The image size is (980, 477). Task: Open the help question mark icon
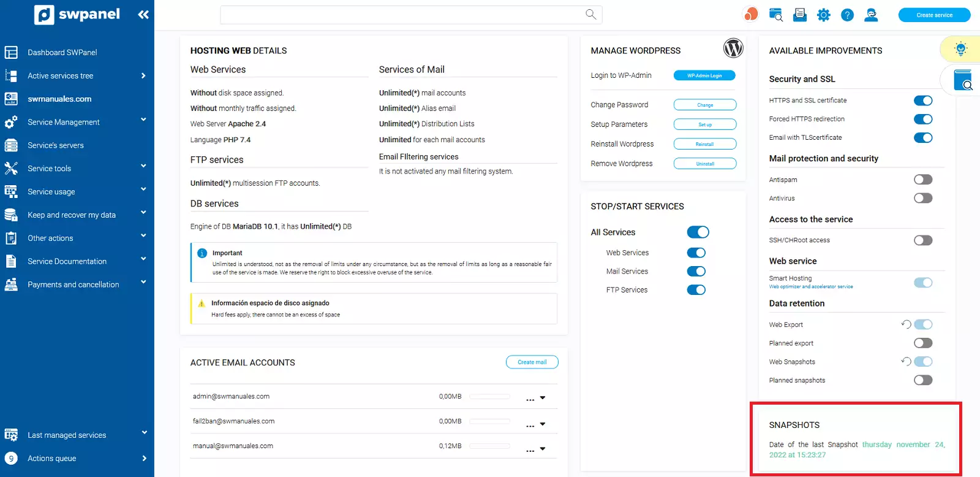[847, 15]
